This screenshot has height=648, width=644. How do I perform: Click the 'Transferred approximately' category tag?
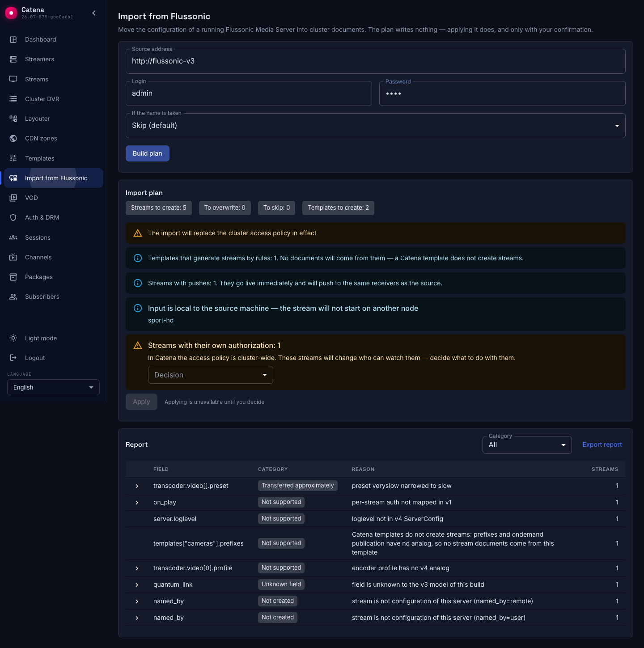pos(298,485)
